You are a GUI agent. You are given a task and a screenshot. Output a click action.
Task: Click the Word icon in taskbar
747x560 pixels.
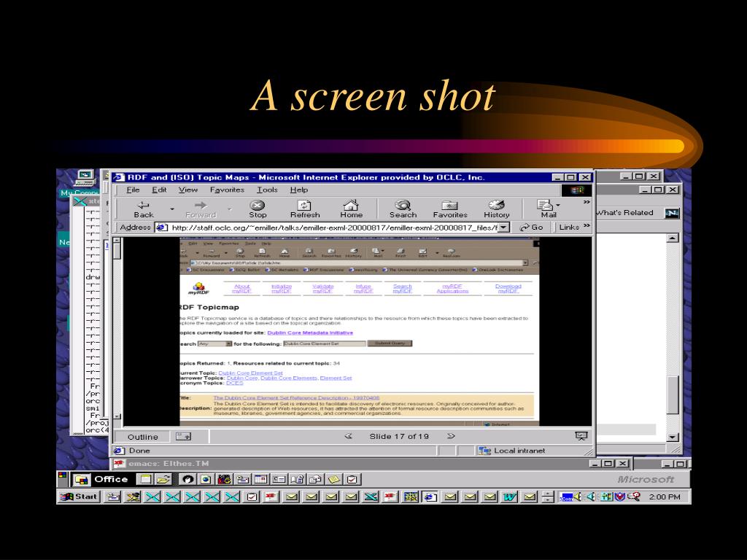[x=510, y=497]
